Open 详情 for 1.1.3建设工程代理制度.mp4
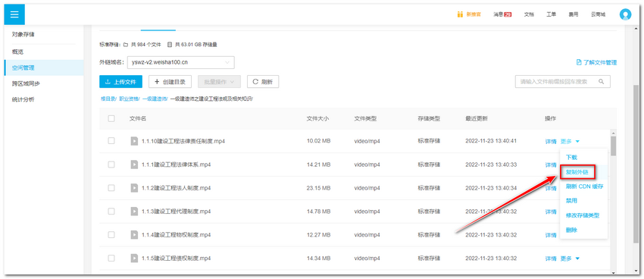644x279 pixels. click(x=550, y=212)
